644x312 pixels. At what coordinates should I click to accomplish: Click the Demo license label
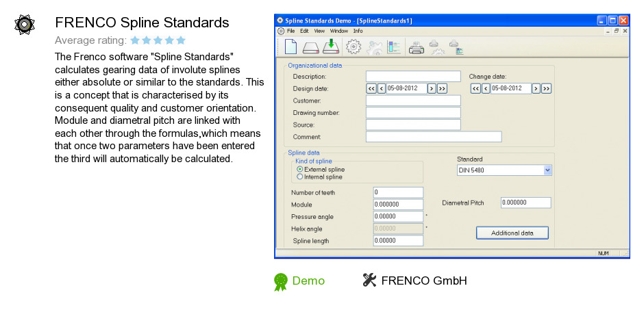pos(308,281)
